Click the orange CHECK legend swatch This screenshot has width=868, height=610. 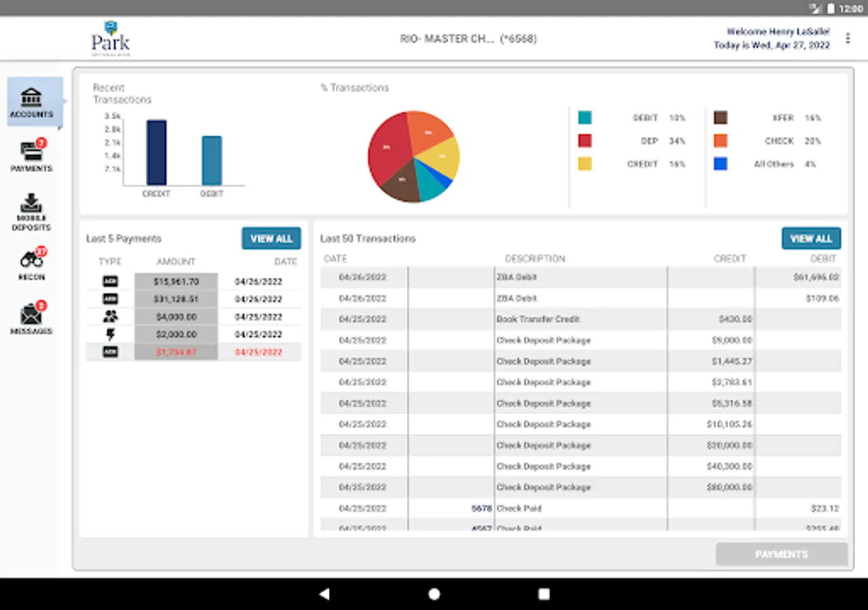pos(720,141)
